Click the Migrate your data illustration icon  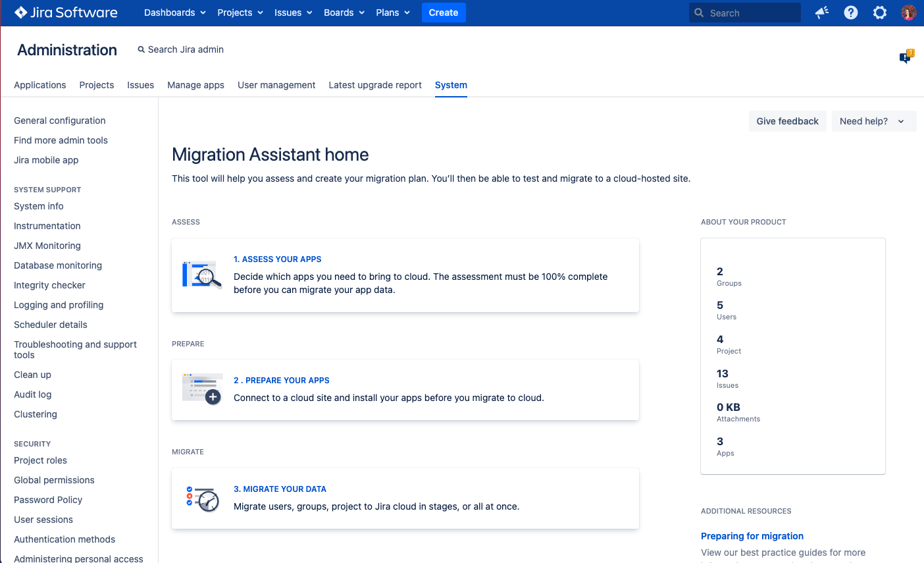[203, 499]
